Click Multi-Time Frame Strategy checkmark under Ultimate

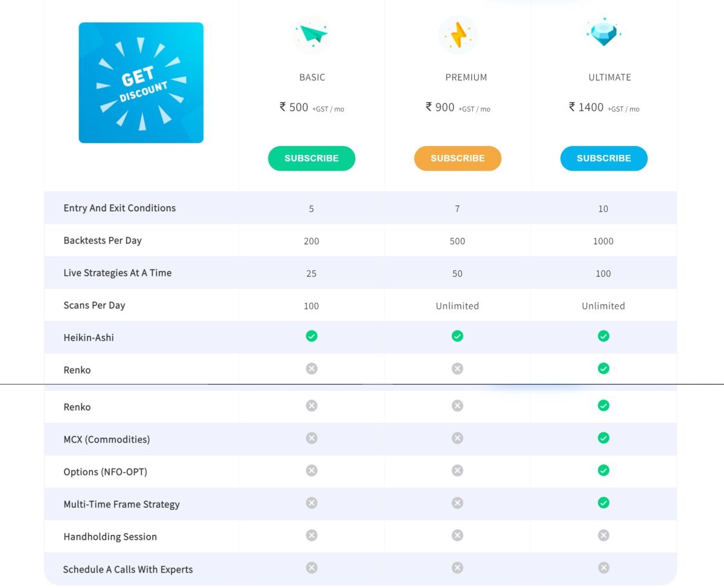coord(603,502)
